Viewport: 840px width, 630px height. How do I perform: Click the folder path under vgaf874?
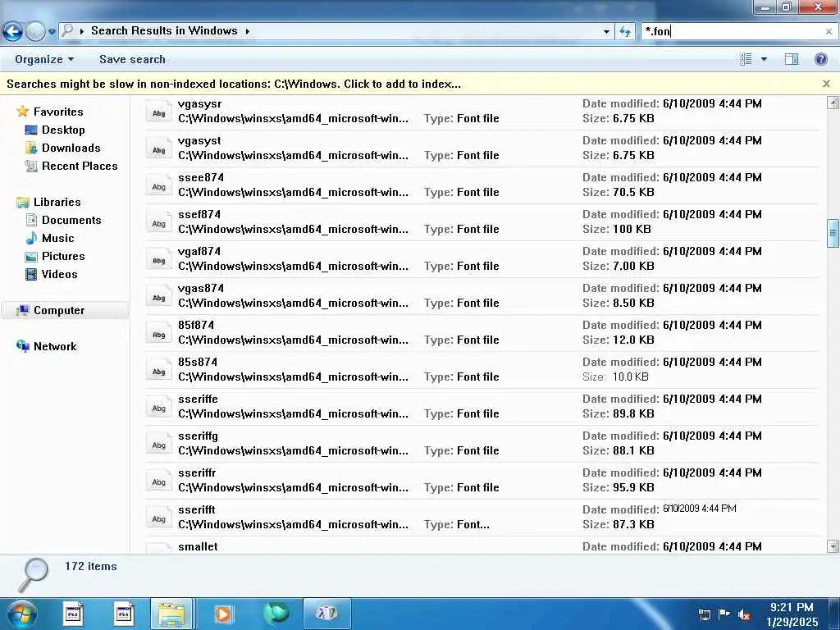pos(293,267)
